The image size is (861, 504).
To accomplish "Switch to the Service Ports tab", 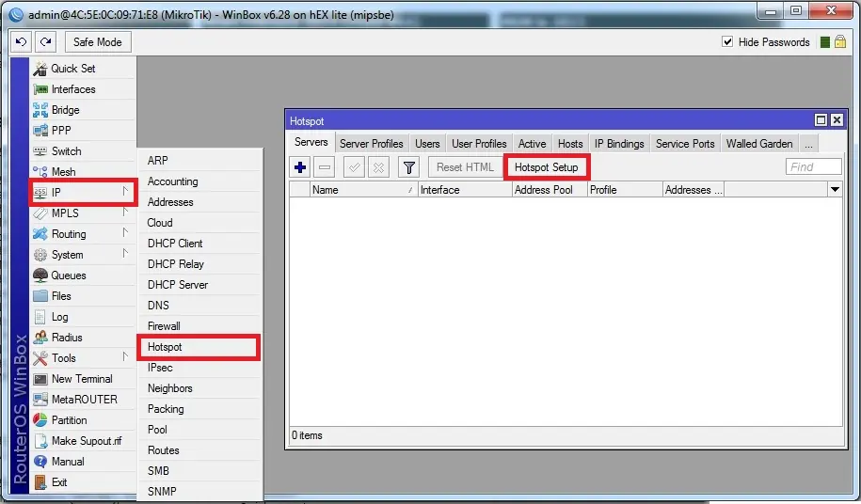I will (685, 144).
